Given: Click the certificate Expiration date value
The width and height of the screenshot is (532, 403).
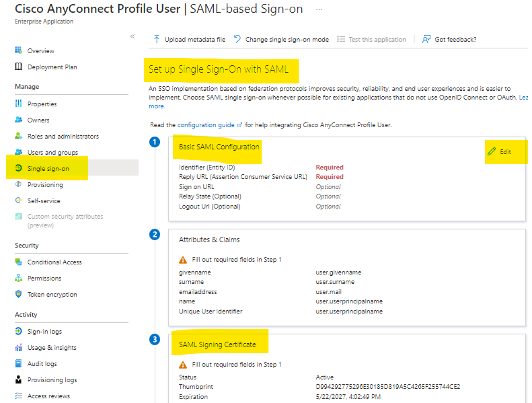Looking at the screenshot, I should point(348,396).
